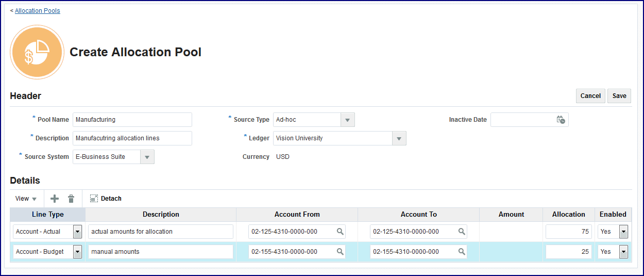The width and height of the screenshot is (644, 276).
Task: Go back to Allocation Pools link
Action: (37, 10)
